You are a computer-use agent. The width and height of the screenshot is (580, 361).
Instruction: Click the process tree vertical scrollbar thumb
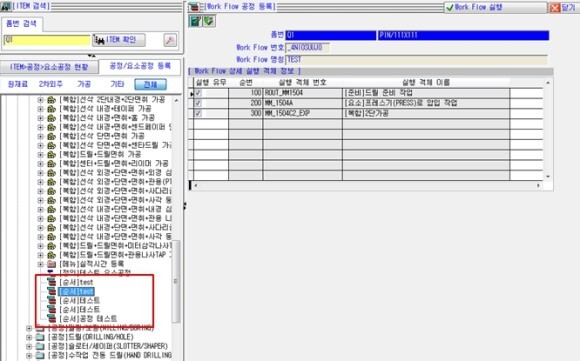tap(176, 281)
